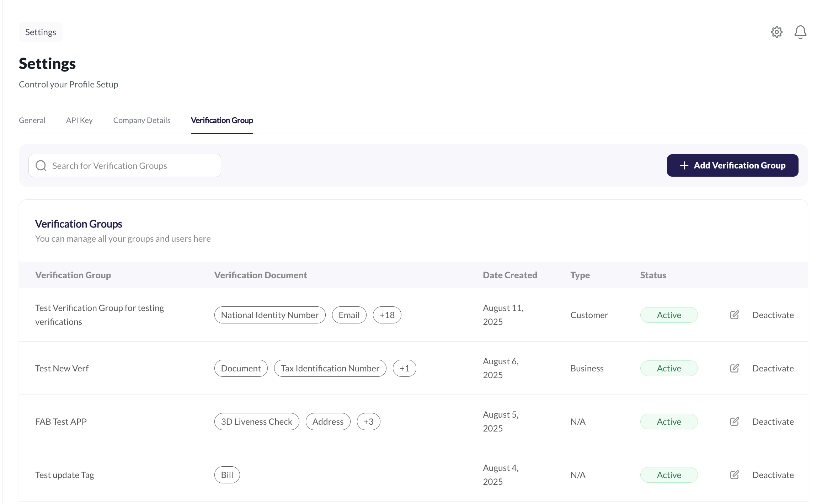Click the plus icon on Add Verification Group

click(683, 165)
